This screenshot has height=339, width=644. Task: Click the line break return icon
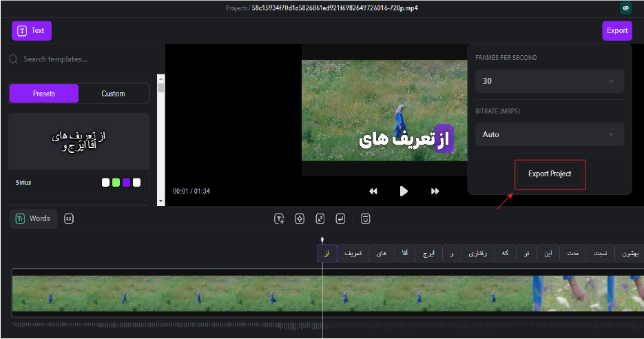pyautogui.click(x=340, y=219)
